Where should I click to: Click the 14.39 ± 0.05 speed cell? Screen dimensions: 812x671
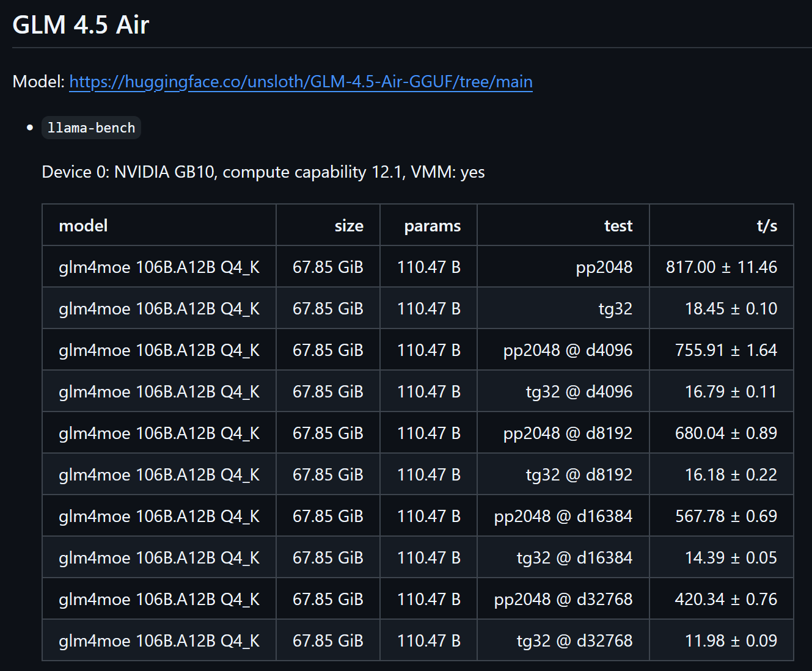point(731,558)
